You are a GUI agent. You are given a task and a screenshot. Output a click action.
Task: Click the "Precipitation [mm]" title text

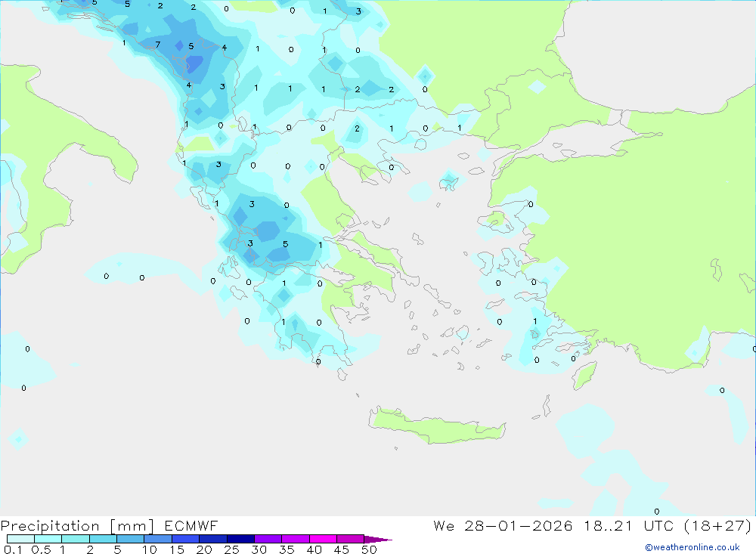click(77, 526)
